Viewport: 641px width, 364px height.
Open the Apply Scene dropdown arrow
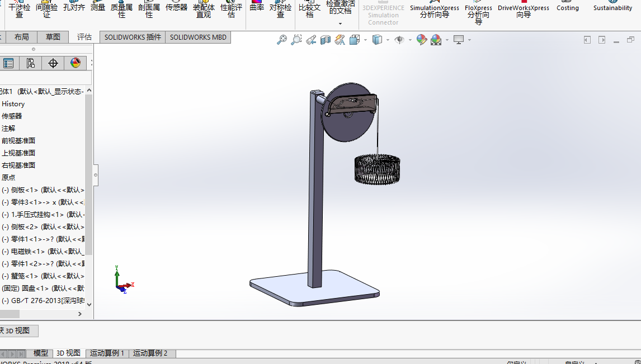447,40
